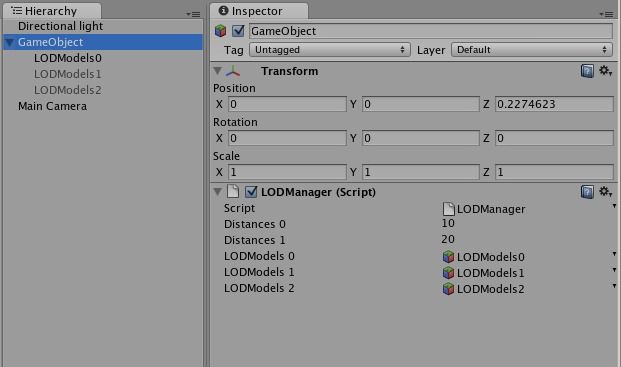The height and width of the screenshot is (367, 621).
Task: Open Transform component help book icon
Action: coord(587,71)
